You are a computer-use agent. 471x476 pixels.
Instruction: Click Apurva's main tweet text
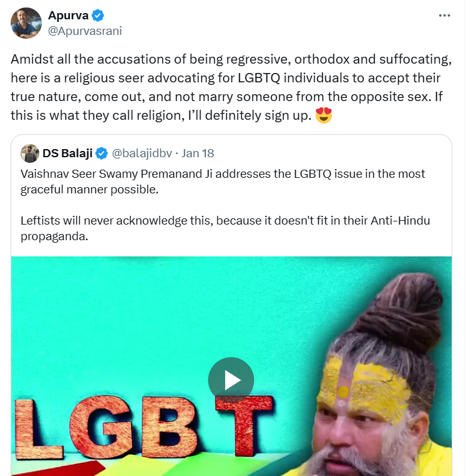(231, 87)
